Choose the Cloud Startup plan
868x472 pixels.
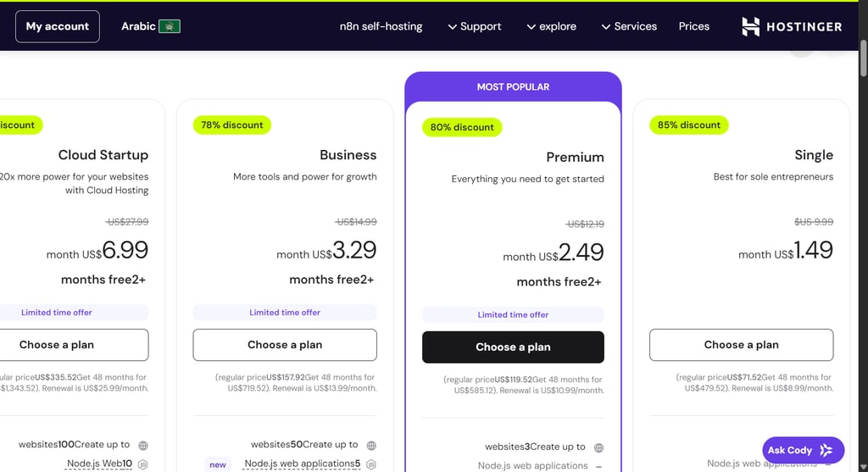coord(58,345)
